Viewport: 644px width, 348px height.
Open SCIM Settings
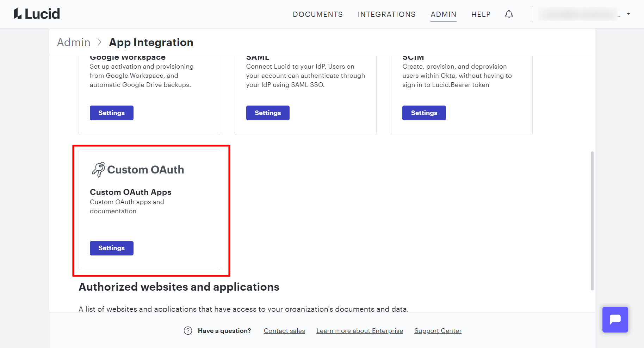[x=424, y=113]
